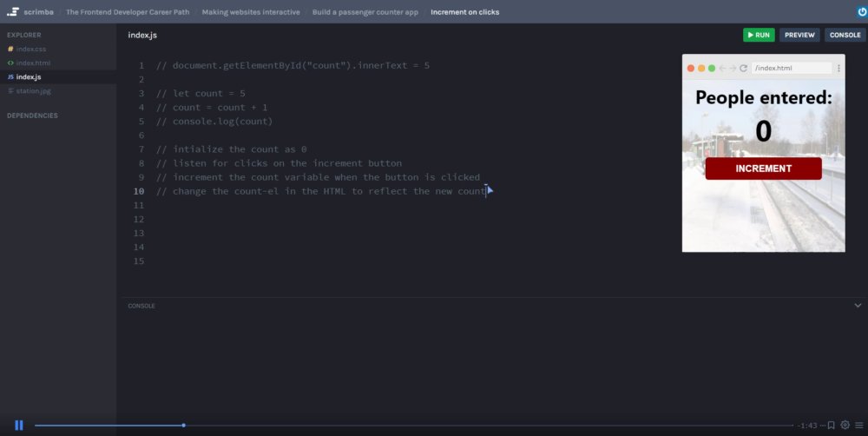Open the player menu hamburger icon
Viewport: 868px width, 436px height.
pyautogui.click(x=859, y=425)
